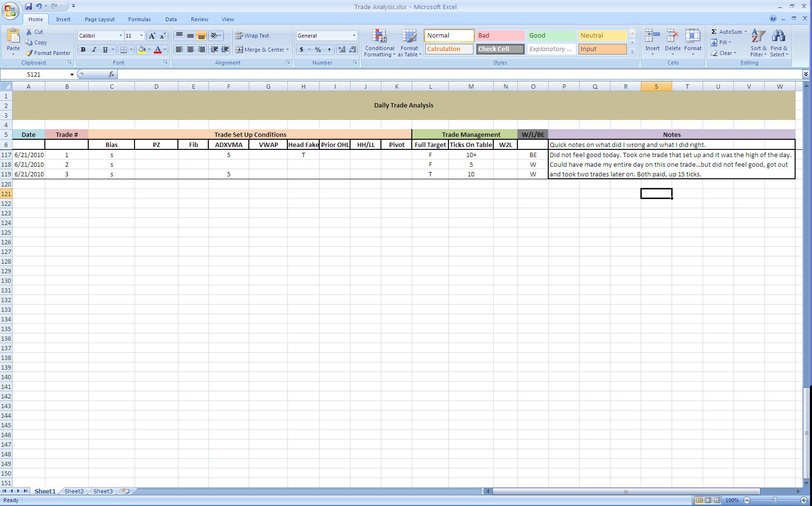Undo last action in Quick Access toolbar

click(39, 6)
